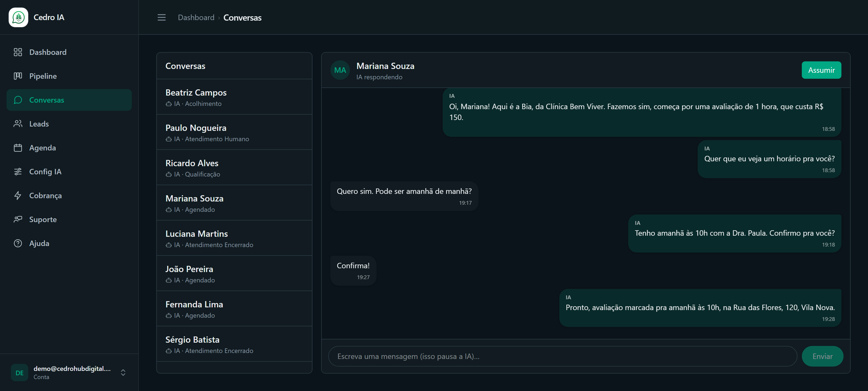This screenshot has width=868, height=391.
Task: Click bot icon under Paulo Nogueira
Action: [168, 139]
